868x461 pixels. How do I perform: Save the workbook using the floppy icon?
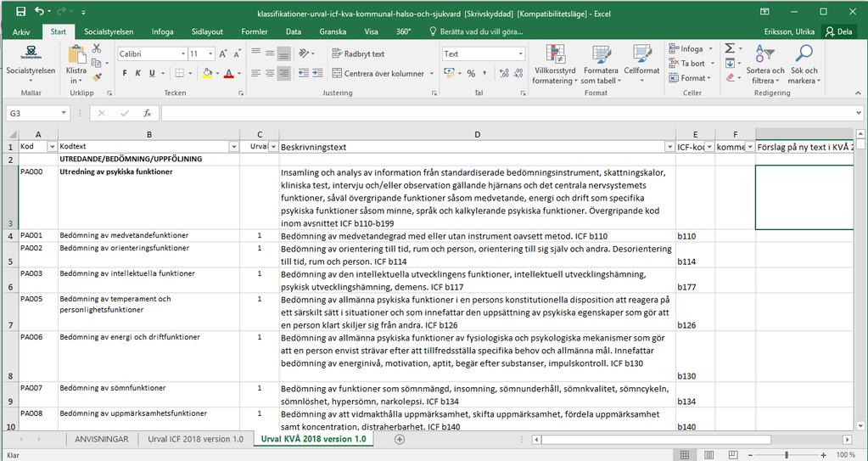click(x=20, y=12)
